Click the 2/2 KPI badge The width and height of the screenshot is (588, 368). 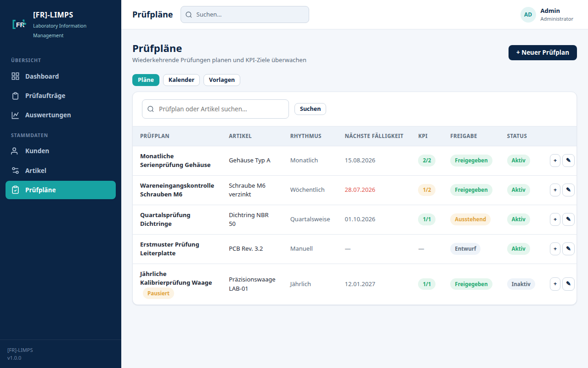(x=427, y=161)
